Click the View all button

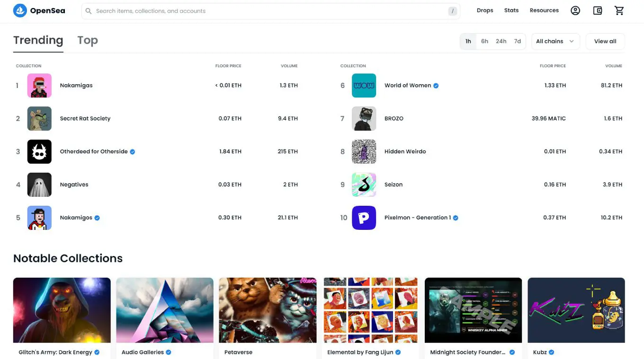(x=605, y=41)
